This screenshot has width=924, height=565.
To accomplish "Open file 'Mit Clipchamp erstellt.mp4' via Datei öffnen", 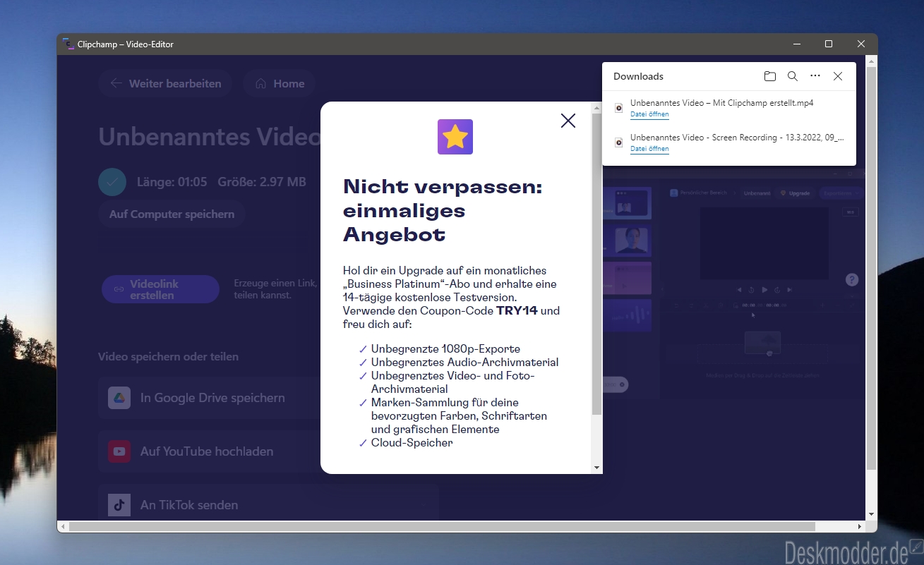I will (x=649, y=114).
